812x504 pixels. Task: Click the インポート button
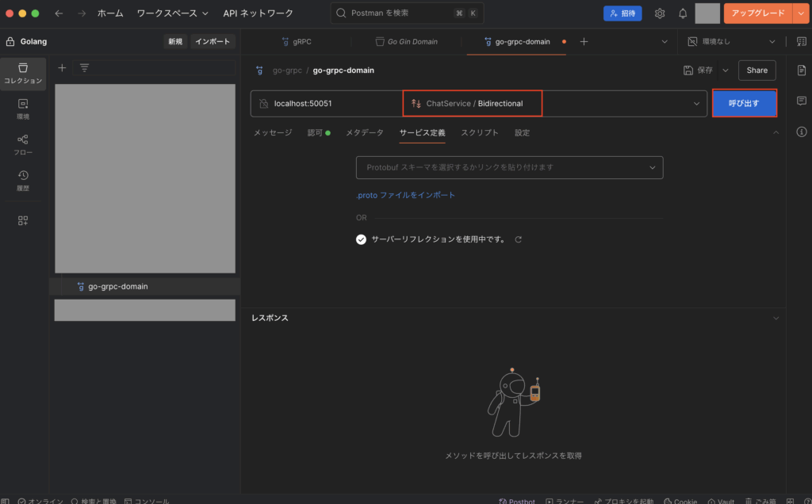click(x=213, y=41)
